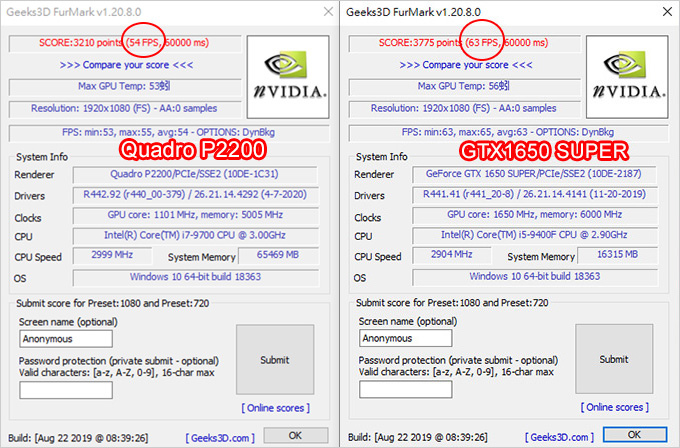Select the SCORE:3775 points text
The image size is (680, 448).
pyautogui.click(x=421, y=43)
